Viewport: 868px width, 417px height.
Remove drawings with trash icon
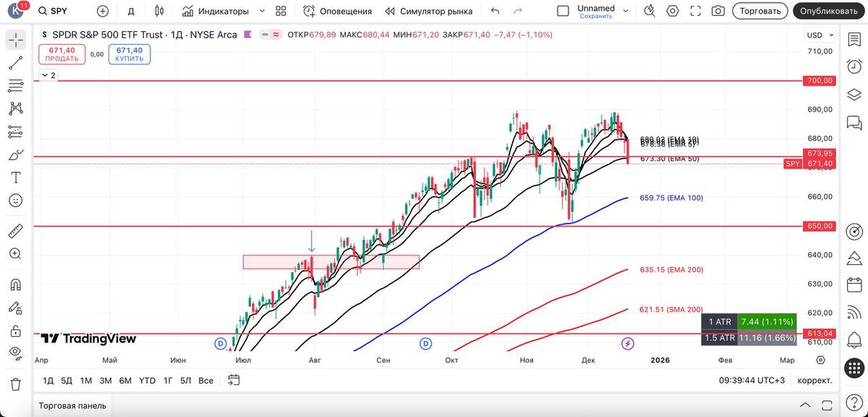[x=16, y=384]
